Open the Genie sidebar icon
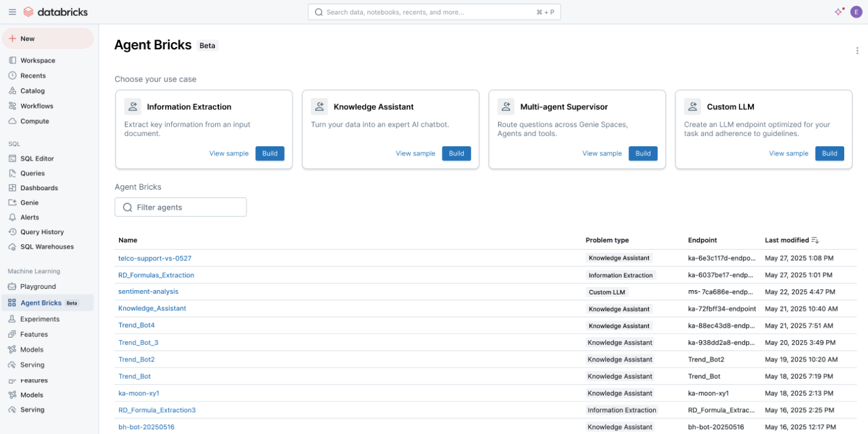The image size is (868, 434). pyautogui.click(x=12, y=202)
